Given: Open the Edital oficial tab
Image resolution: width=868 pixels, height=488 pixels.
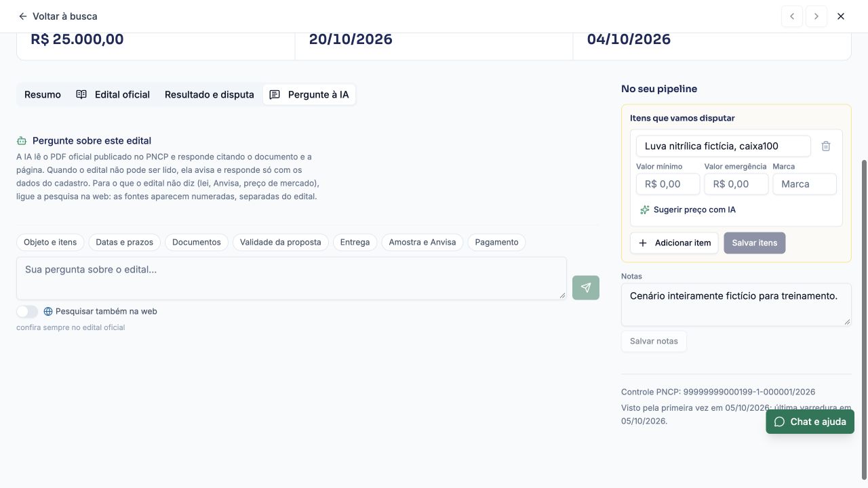Looking at the screenshot, I should (113, 95).
